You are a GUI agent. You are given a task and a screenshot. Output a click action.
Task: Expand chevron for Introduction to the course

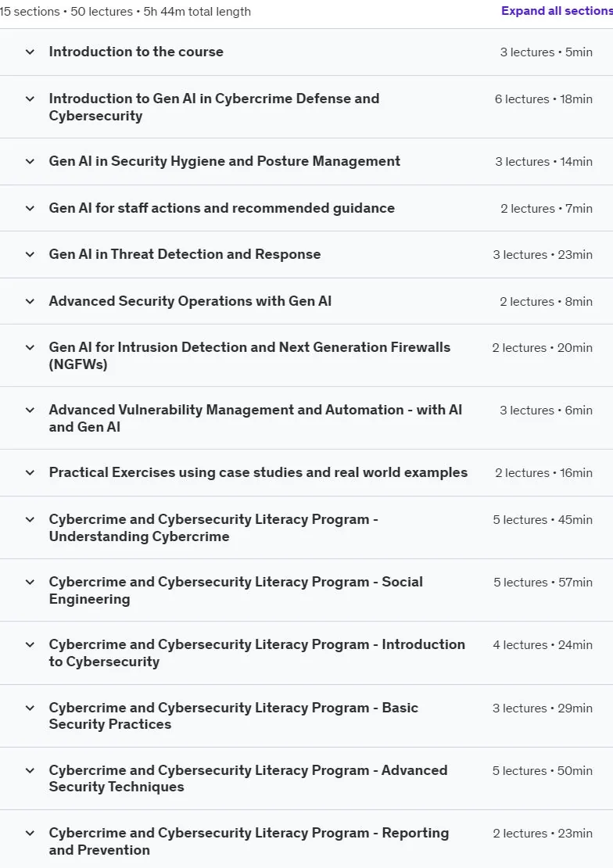coord(30,52)
